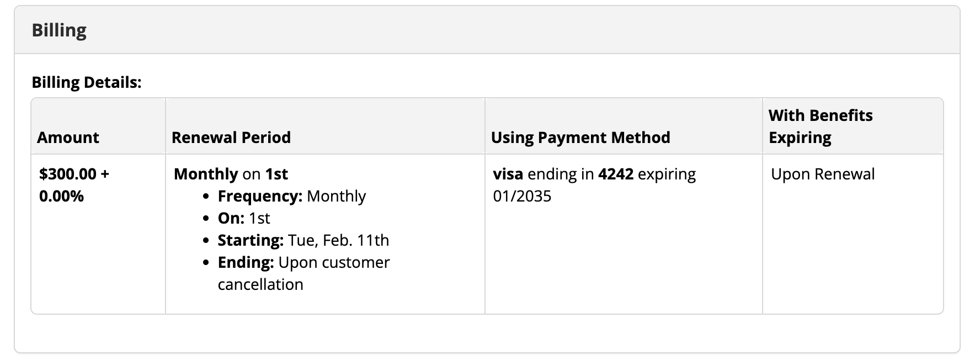Image resolution: width=980 pixels, height=360 pixels.
Task: Click the Renewal Period column header
Action: tap(231, 137)
